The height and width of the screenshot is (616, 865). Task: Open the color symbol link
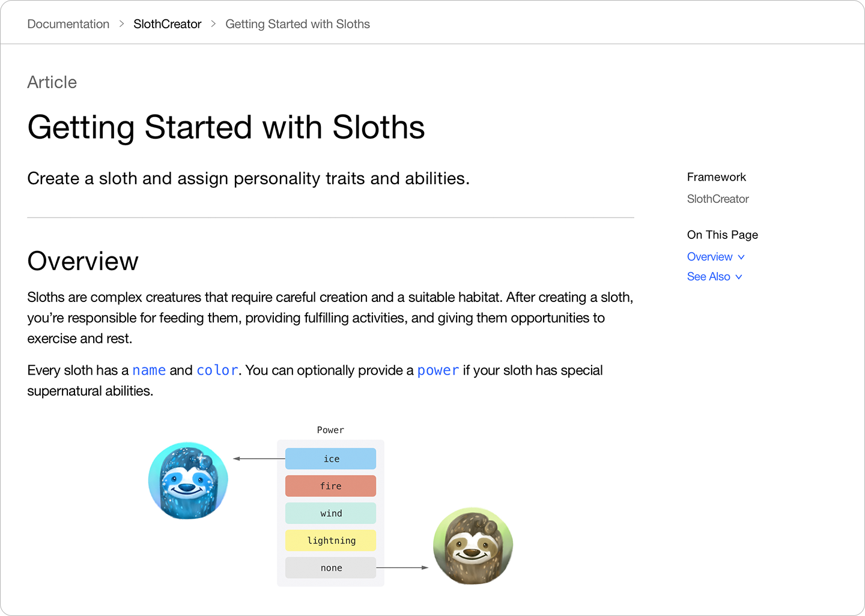[217, 370]
